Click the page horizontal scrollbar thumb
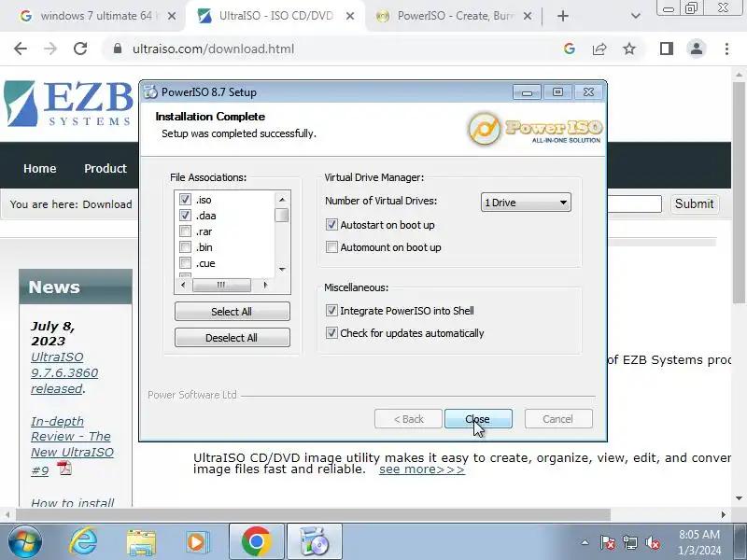The image size is (747, 560). click(x=313, y=515)
